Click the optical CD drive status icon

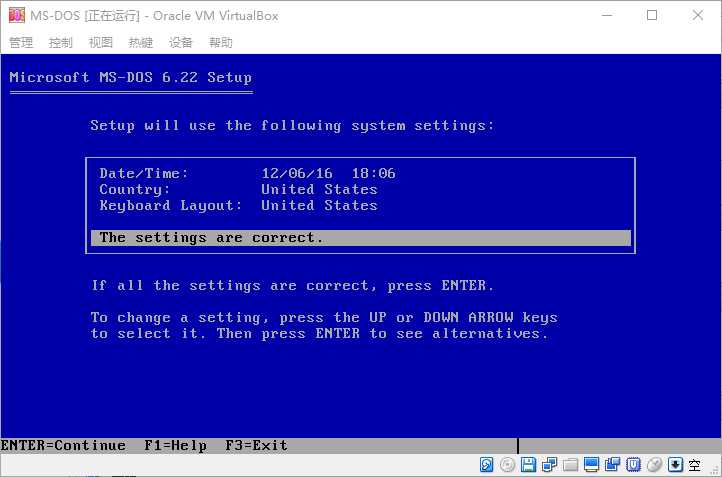507,465
